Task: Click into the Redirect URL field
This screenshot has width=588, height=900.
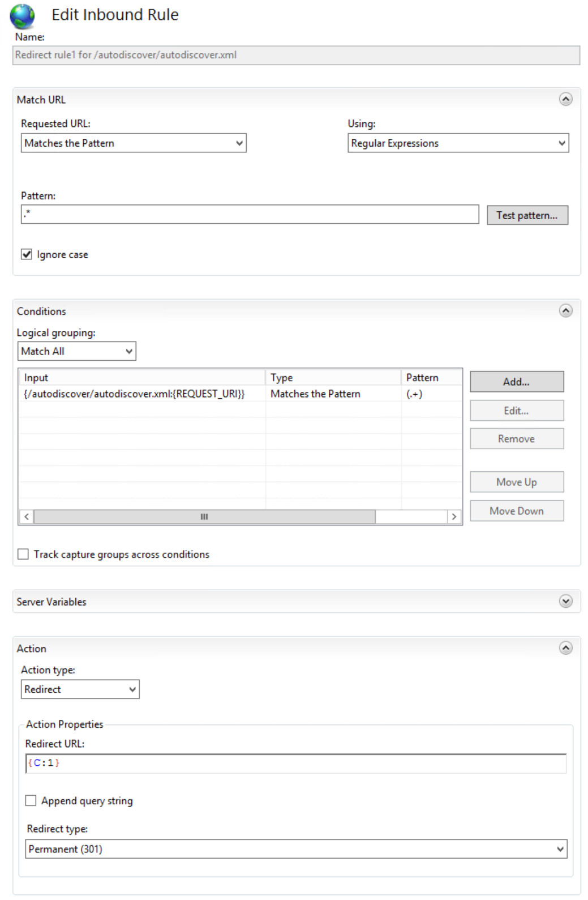Action: [x=296, y=763]
